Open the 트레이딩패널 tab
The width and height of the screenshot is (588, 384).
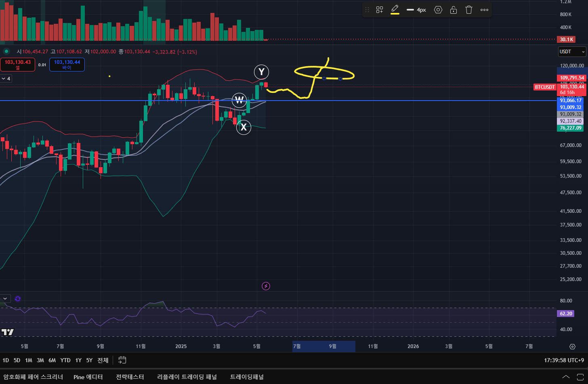(x=247, y=377)
